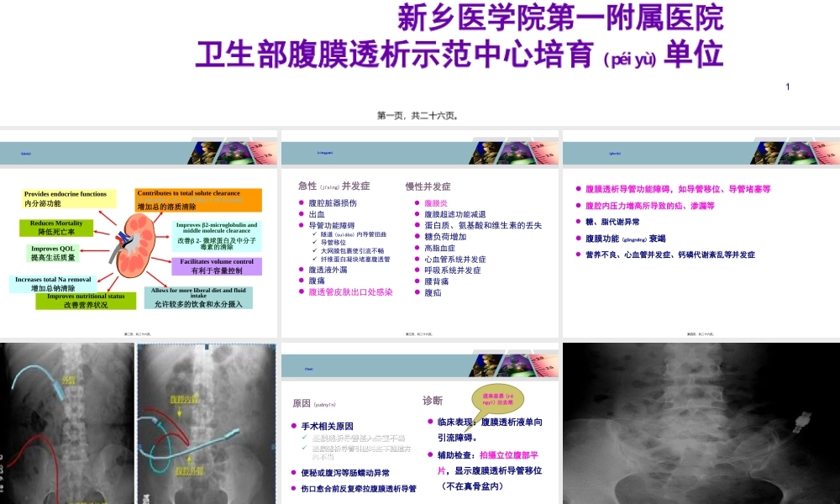
Task: Select the bullet 腹膜炎 in chronic complications
Action: 435,202
